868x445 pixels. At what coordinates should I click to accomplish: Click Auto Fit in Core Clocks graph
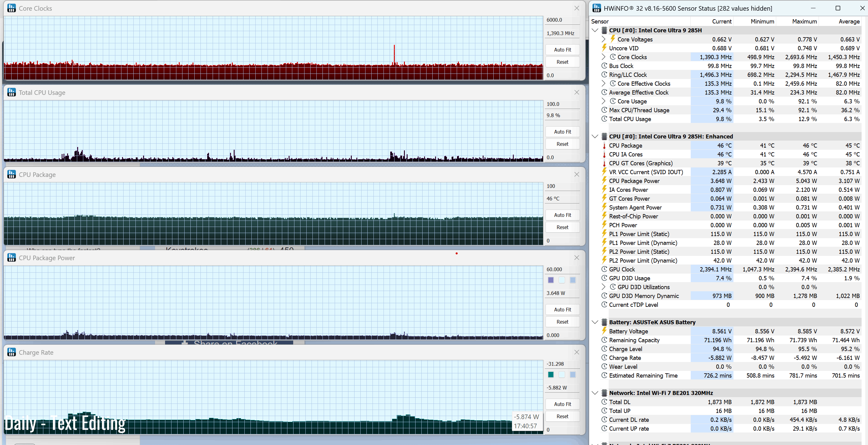562,49
